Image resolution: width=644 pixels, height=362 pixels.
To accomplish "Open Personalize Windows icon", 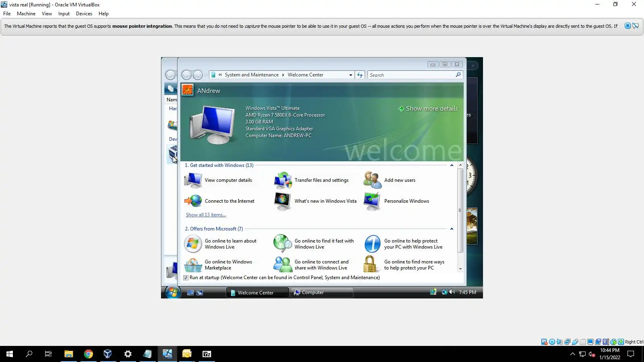I will click(372, 201).
